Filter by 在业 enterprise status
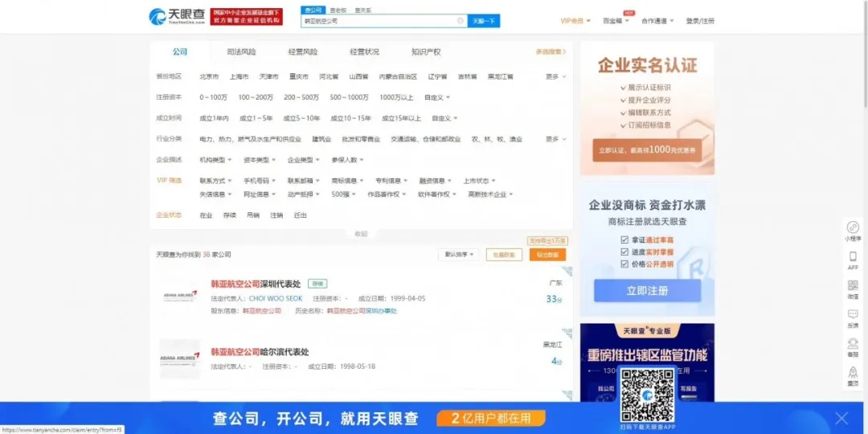The image size is (868, 434). [206, 215]
